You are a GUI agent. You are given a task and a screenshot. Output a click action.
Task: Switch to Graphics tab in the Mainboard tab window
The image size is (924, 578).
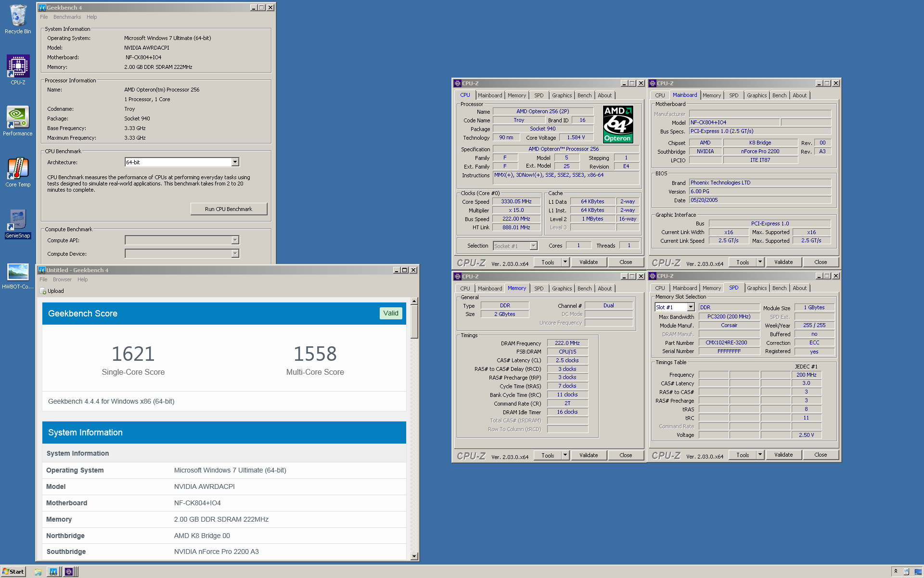(x=757, y=95)
